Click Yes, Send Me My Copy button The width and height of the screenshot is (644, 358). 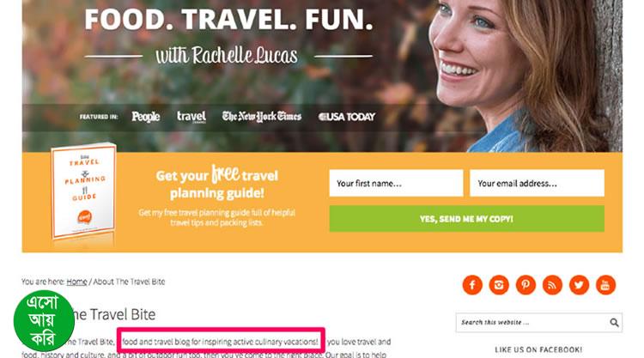(466, 219)
